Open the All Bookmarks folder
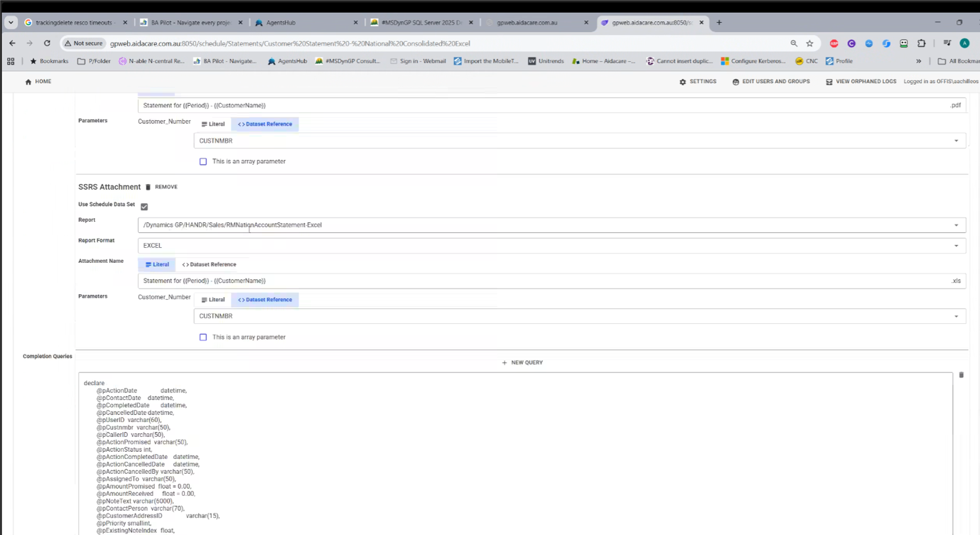This screenshot has width=980, height=535. pyautogui.click(x=957, y=61)
